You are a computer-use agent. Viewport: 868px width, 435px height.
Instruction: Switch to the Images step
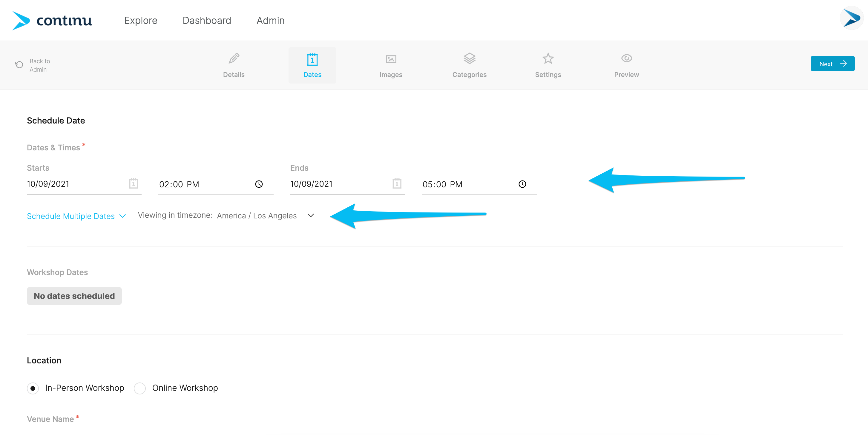(x=391, y=65)
